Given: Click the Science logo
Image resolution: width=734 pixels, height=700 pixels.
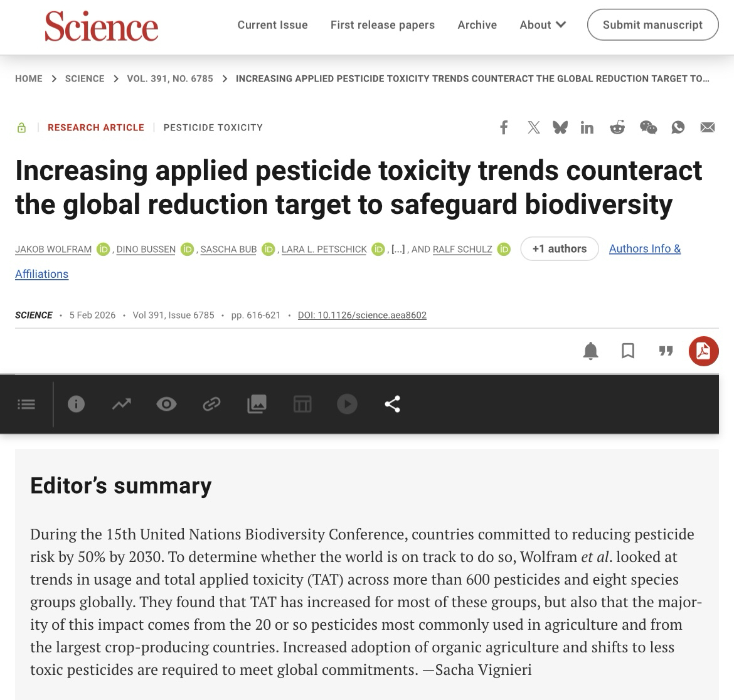Looking at the screenshot, I should tap(101, 26).
